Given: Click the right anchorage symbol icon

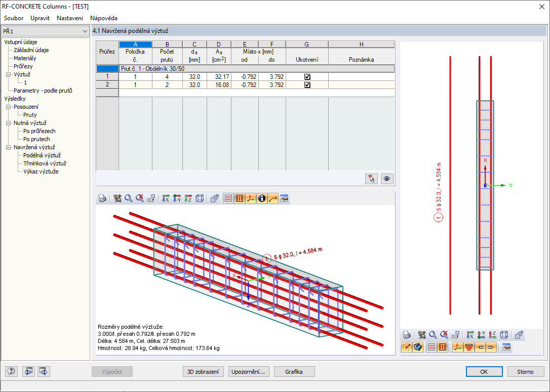Looking at the screenshot, I should [x=491, y=347].
